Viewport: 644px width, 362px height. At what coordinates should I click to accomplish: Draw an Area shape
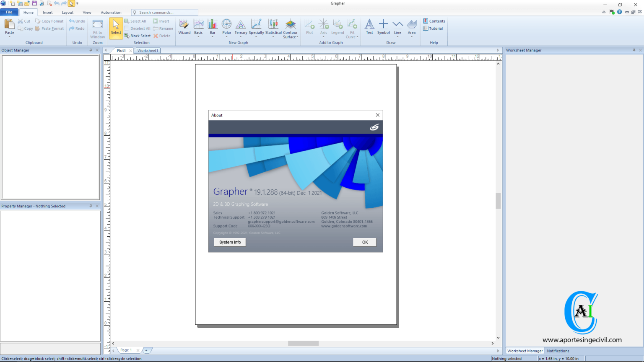pyautogui.click(x=412, y=27)
